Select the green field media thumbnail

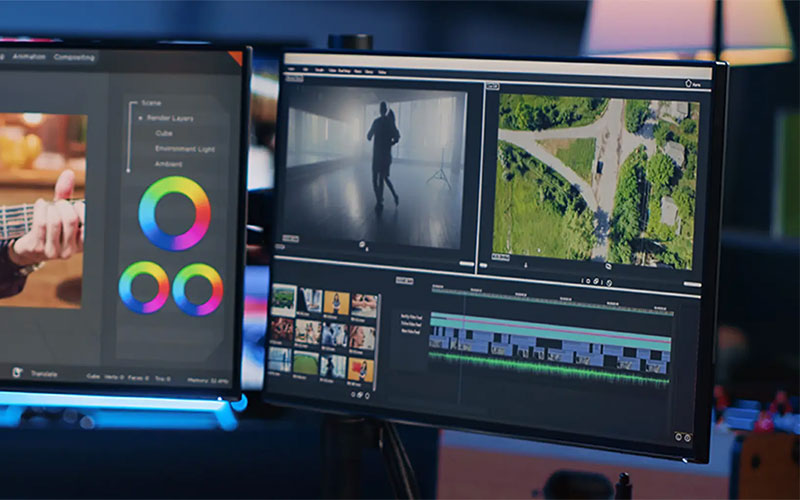(x=309, y=362)
